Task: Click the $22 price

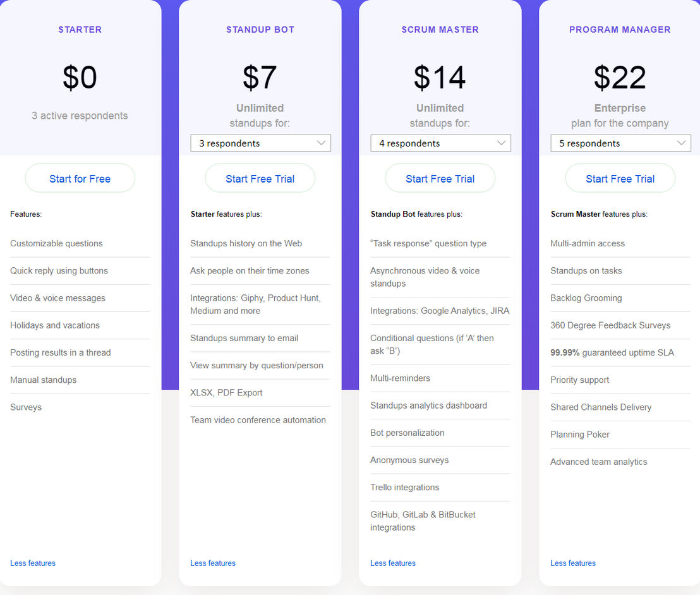Action: [x=620, y=77]
